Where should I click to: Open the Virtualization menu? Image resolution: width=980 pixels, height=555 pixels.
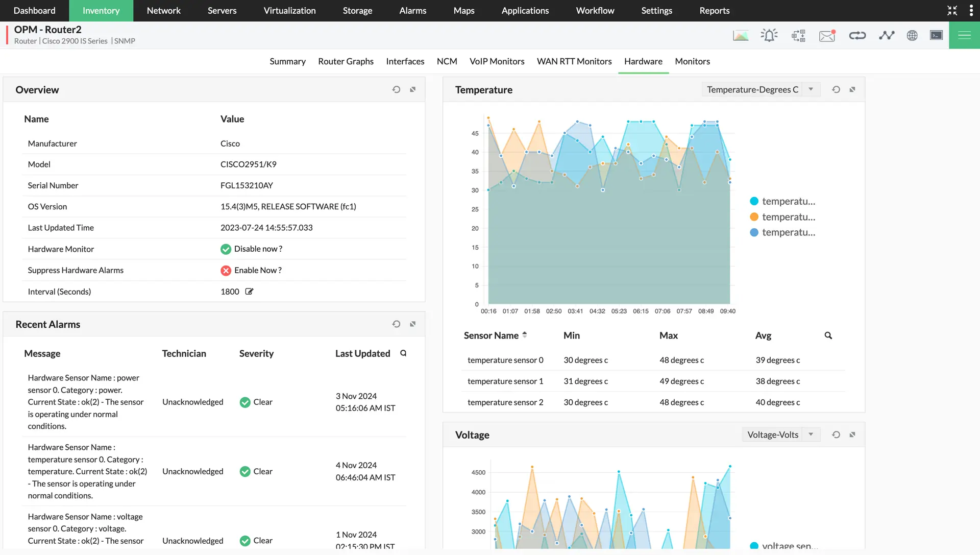pyautogui.click(x=289, y=10)
